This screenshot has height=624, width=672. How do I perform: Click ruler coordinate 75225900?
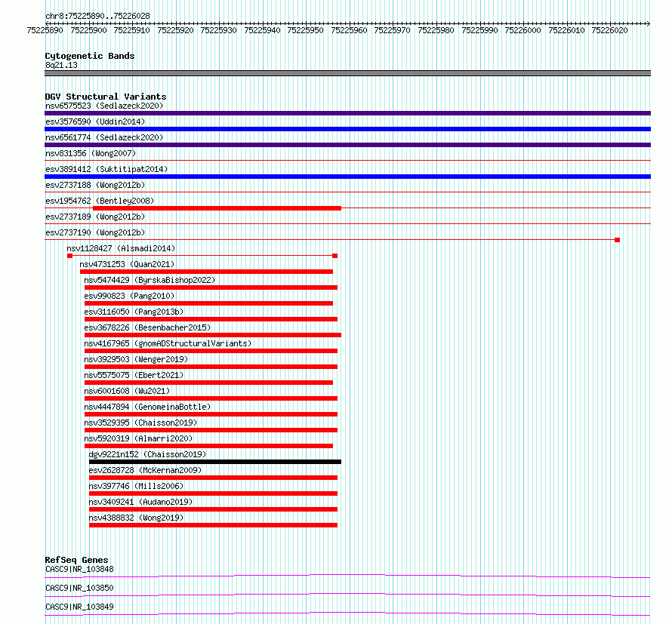[88, 30]
